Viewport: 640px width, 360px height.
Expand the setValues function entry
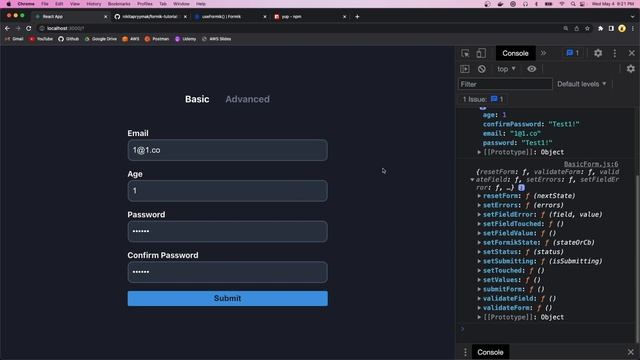[479, 280]
